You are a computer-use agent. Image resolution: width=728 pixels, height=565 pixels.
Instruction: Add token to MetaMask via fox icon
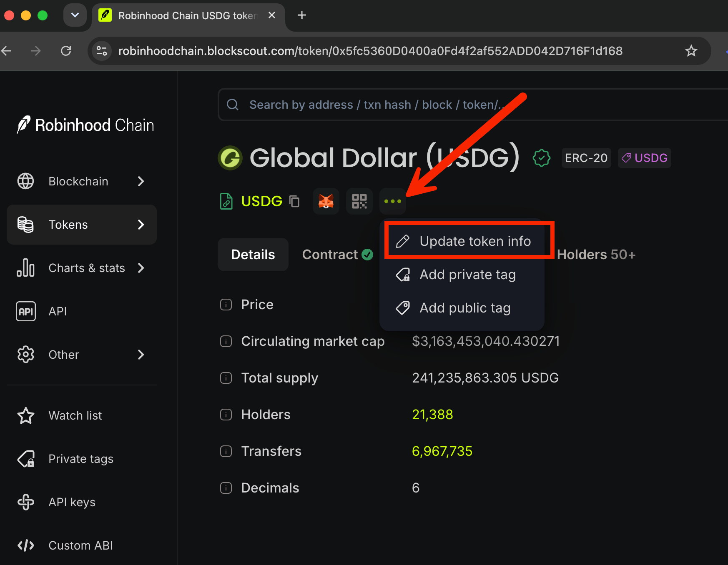pyautogui.click(x=326, y=201)
